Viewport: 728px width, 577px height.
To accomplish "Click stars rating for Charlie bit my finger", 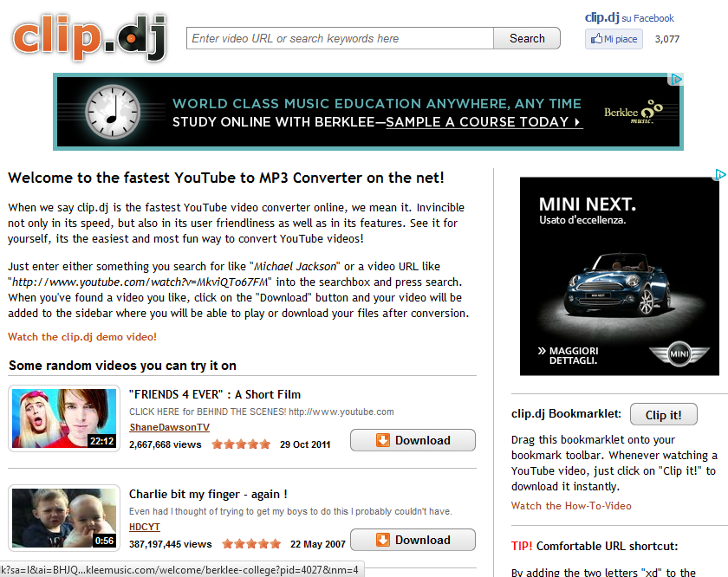I will [251, 543].
